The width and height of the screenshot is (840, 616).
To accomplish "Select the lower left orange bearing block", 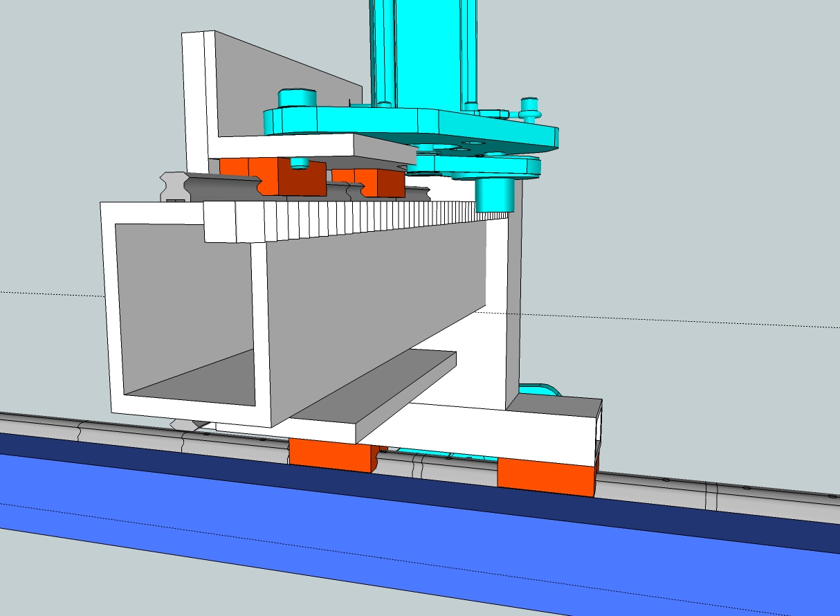I will tap(329, 456).
